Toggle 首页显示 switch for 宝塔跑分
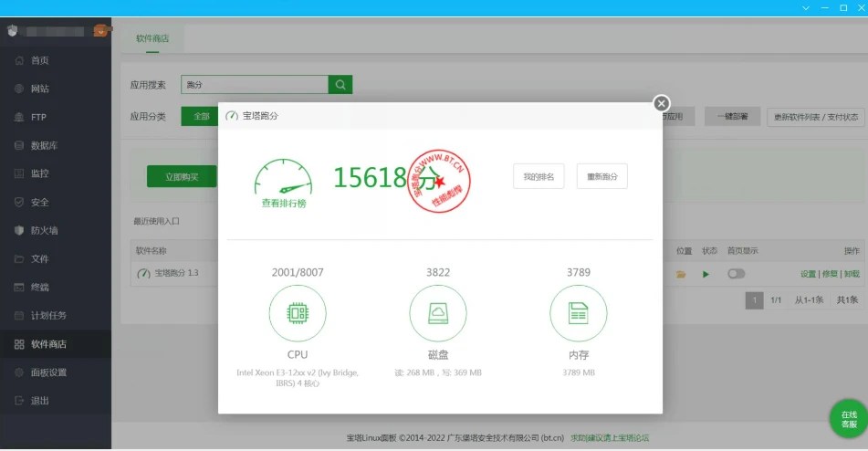 click(x=737, y=273)
